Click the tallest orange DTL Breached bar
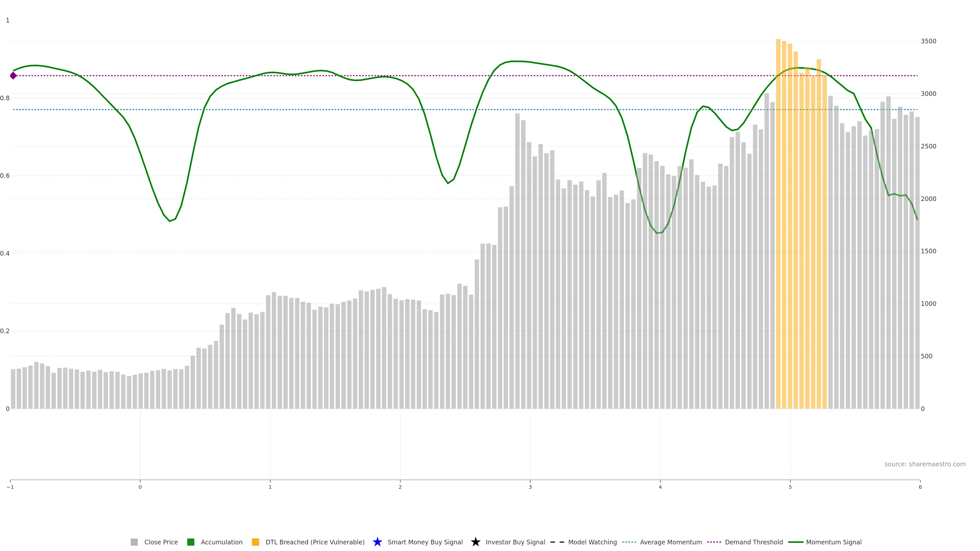 pos(778,224)
